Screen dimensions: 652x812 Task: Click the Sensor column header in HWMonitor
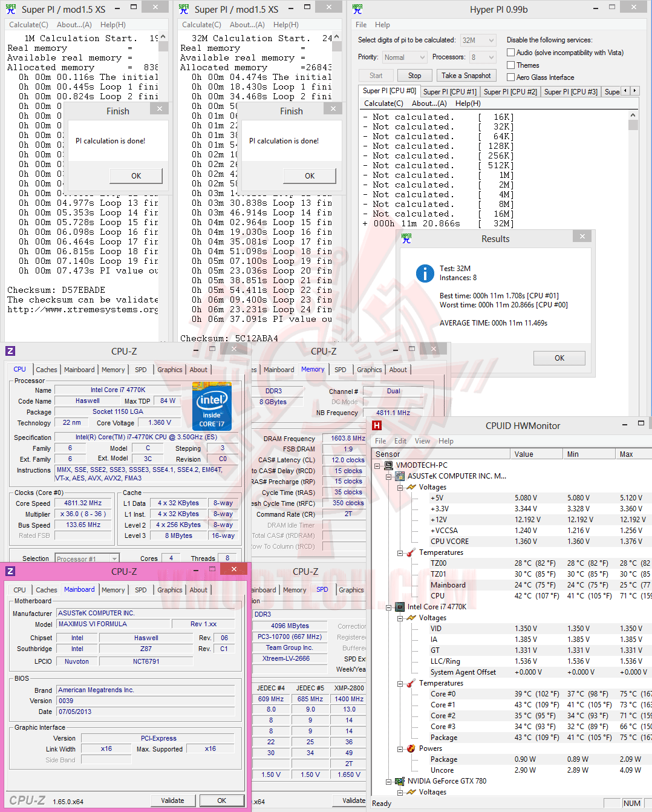(x=442, y=454)
